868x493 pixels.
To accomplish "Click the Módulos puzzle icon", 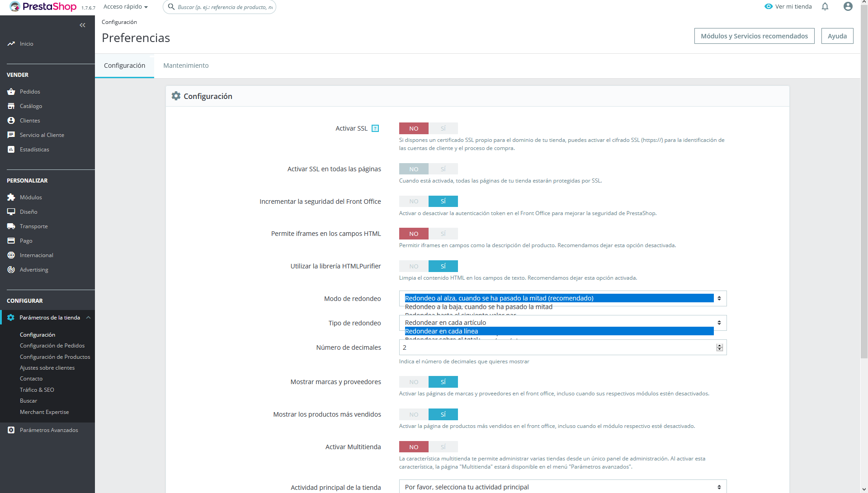I will pyautogui.click(x=11, y=197).
